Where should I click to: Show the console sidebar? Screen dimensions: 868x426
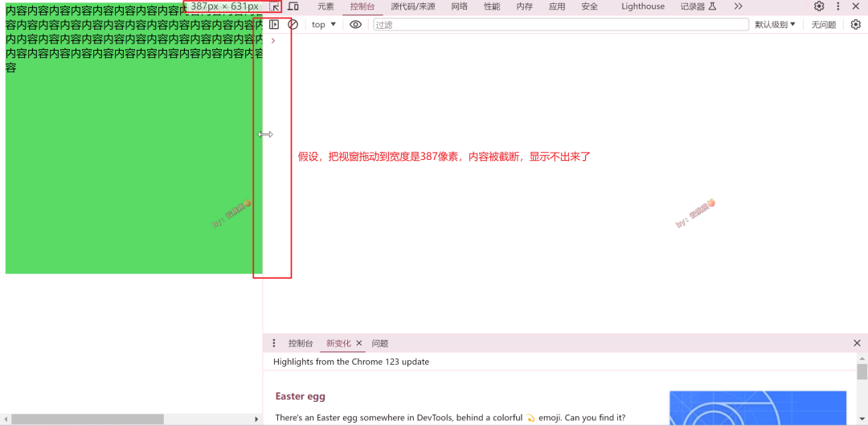273,24
